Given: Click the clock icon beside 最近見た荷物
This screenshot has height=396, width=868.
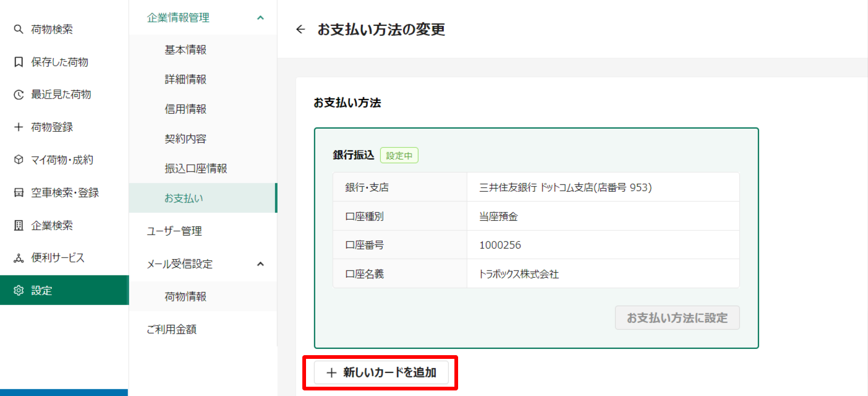Looking at the screenshot, I should click(19, 95).
